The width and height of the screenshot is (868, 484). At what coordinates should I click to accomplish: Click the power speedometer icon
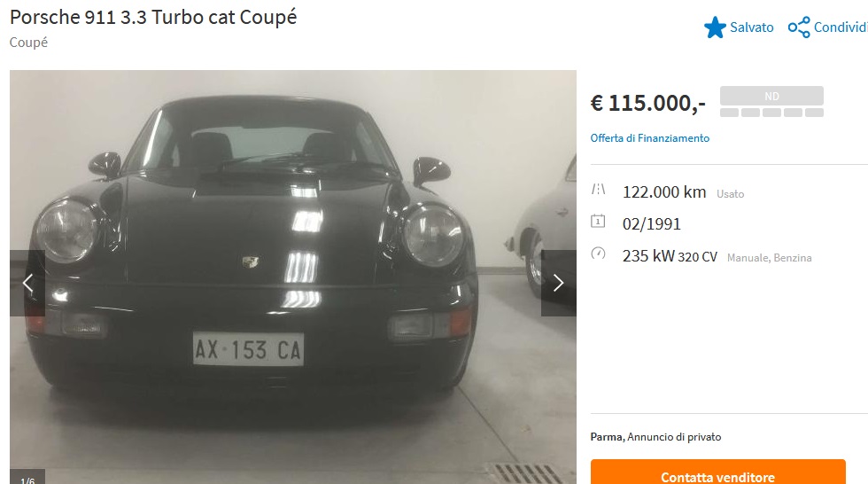click(x=598, y=254)
